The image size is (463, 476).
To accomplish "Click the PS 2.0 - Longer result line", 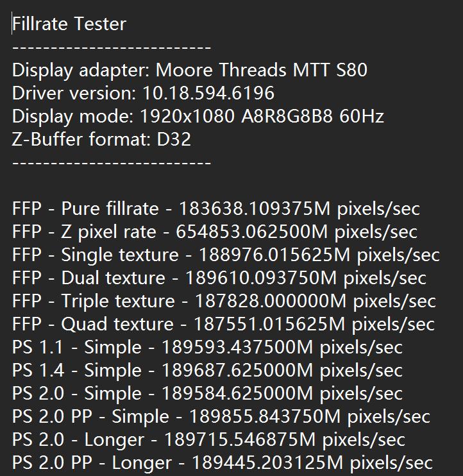I will [x=208, y=440].
